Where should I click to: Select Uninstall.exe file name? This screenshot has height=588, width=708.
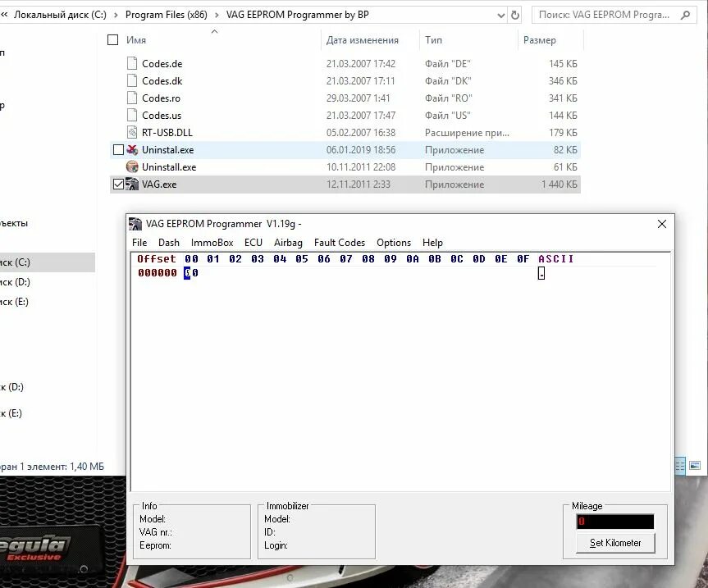169,167
